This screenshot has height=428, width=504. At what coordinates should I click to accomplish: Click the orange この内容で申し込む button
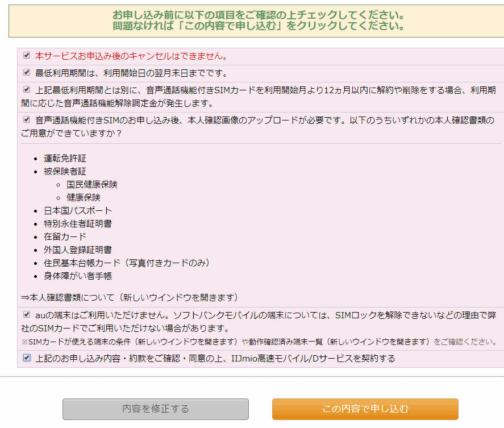pos(365,409)
